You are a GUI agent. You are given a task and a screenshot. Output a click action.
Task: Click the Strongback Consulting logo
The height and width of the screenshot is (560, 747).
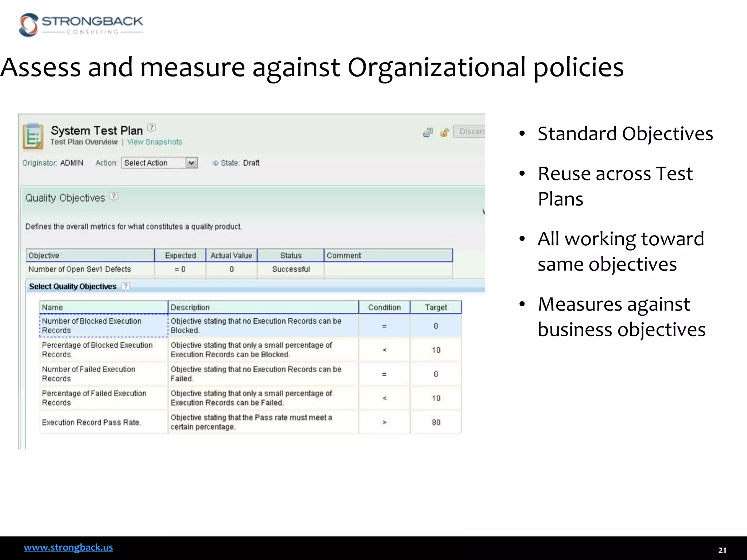pos(81,25)
